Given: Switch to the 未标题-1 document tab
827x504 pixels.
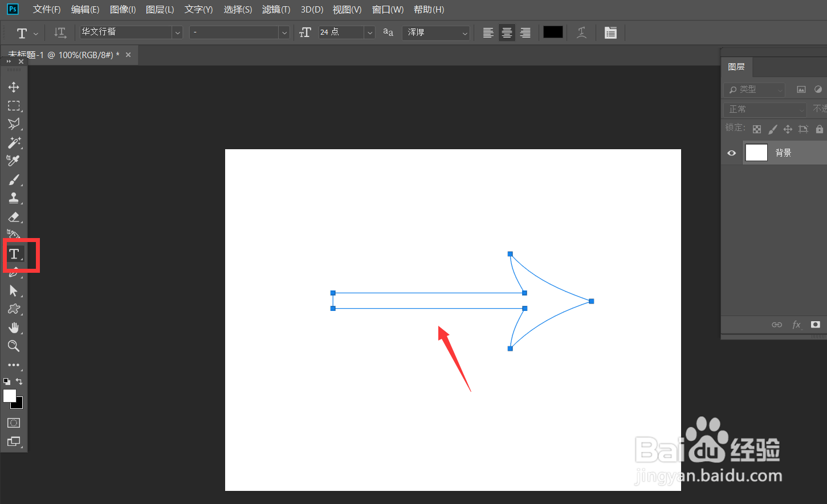Looking at the screenshot, I should [63, 55].
